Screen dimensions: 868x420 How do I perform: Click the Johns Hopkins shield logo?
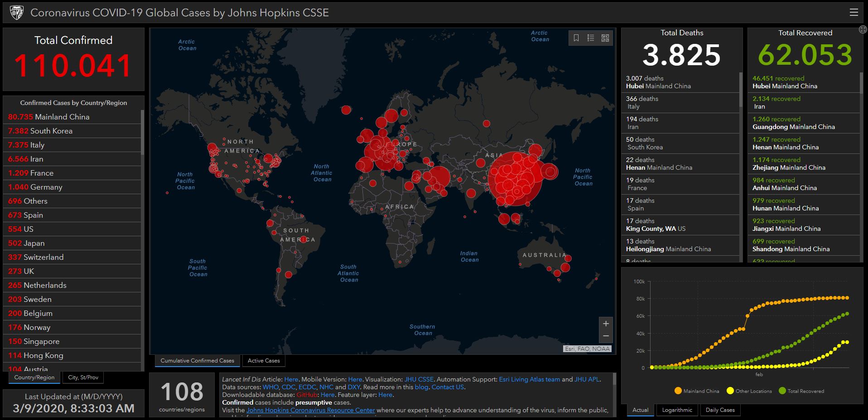(x=17, y=13)
